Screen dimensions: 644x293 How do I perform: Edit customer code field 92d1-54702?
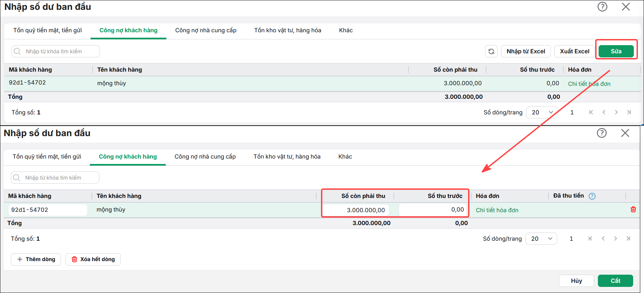tap(48, 210)
